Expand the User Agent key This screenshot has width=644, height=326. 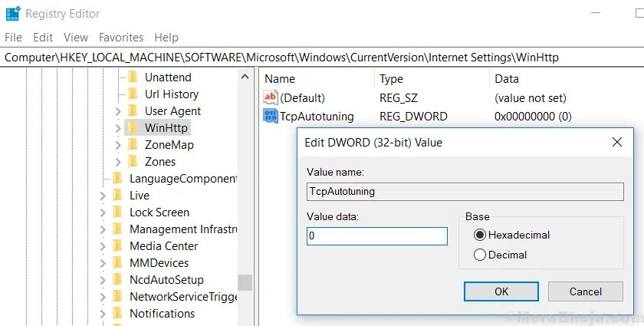(x=118, y=111)
